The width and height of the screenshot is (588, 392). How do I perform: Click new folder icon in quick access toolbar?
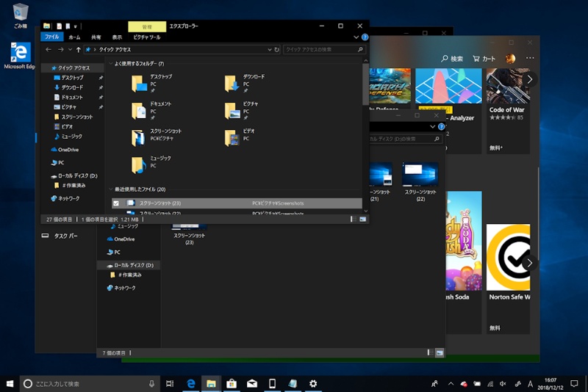point(68,26)
